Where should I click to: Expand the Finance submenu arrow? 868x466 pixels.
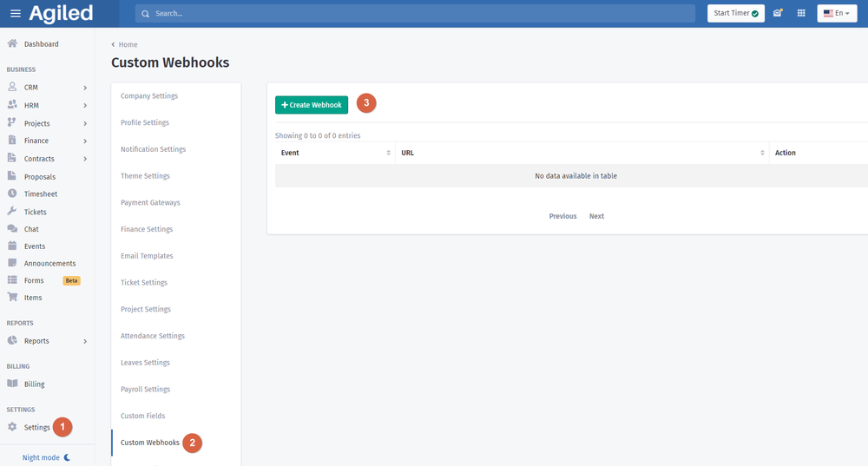(x=85, y=141)
